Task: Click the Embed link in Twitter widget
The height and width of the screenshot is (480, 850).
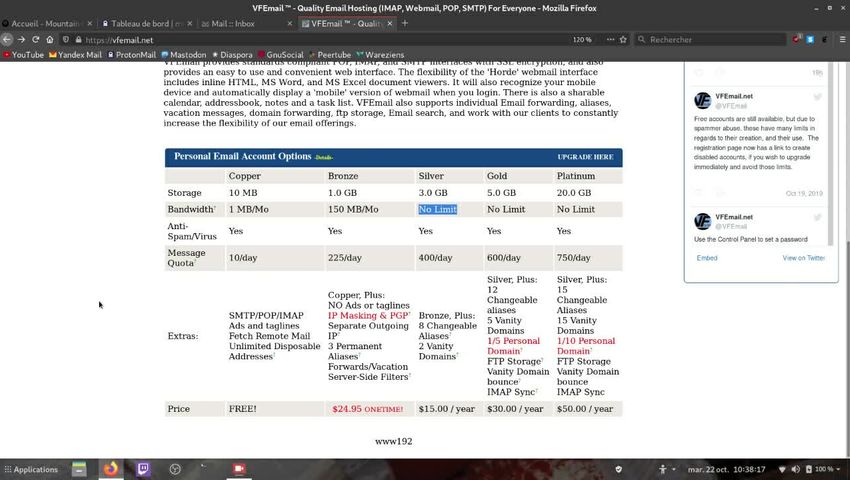Action: [707, 258]
